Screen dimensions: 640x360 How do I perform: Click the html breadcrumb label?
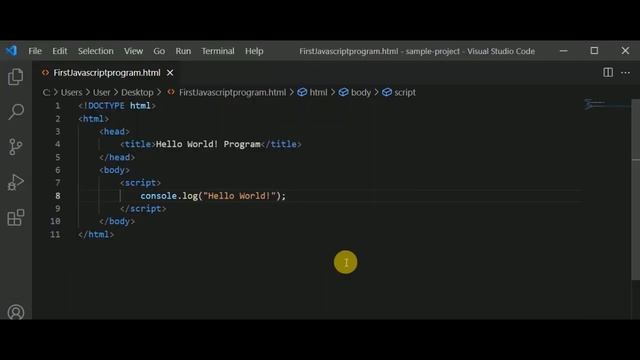318,92
